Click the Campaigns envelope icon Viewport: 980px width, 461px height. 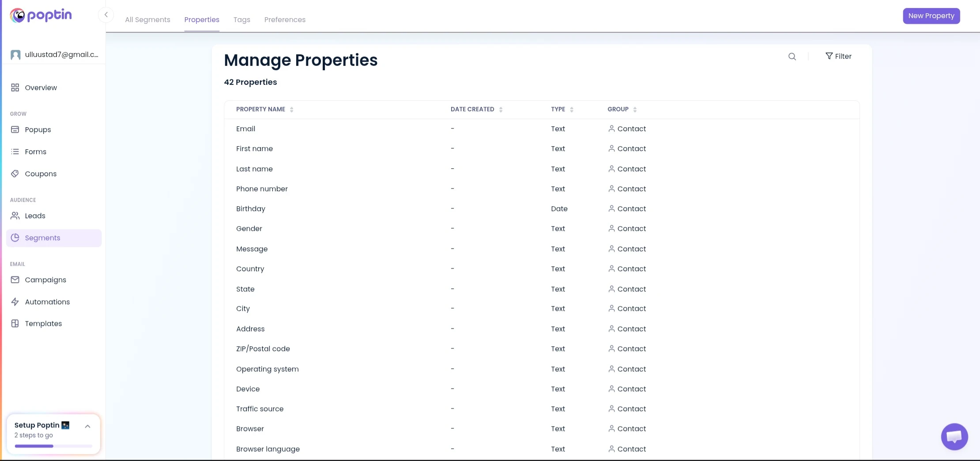(x=15, y=280)
